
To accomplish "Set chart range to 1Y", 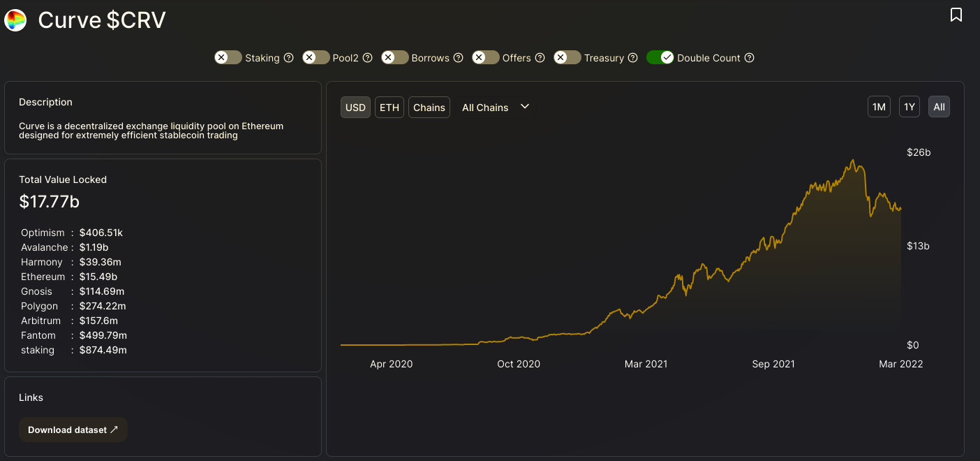I will (x=910, y=107).
